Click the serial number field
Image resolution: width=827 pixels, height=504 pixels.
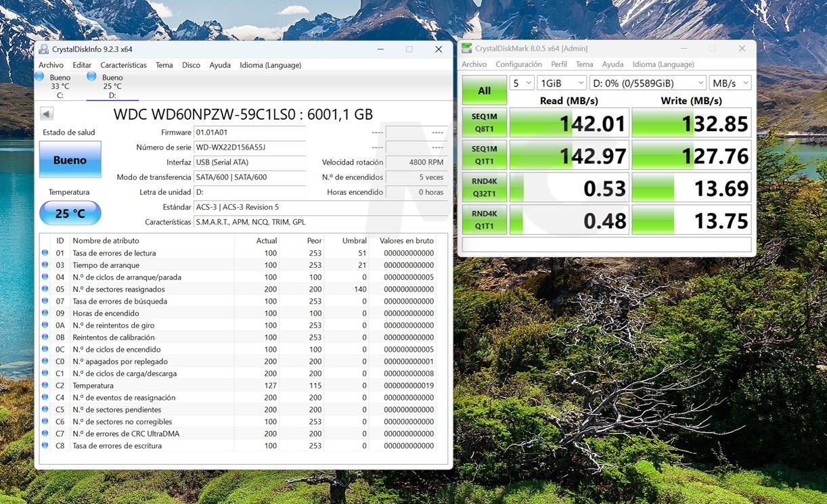249,147
